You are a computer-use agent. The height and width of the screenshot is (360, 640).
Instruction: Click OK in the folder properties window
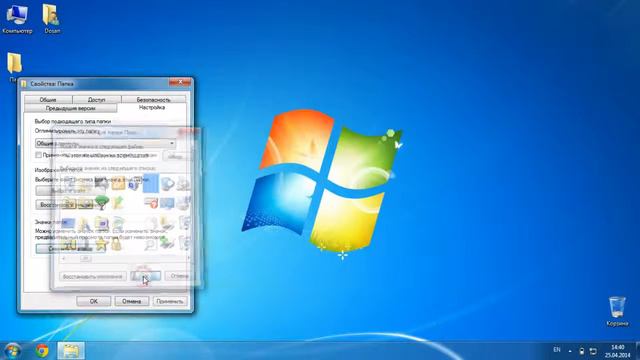93,301
